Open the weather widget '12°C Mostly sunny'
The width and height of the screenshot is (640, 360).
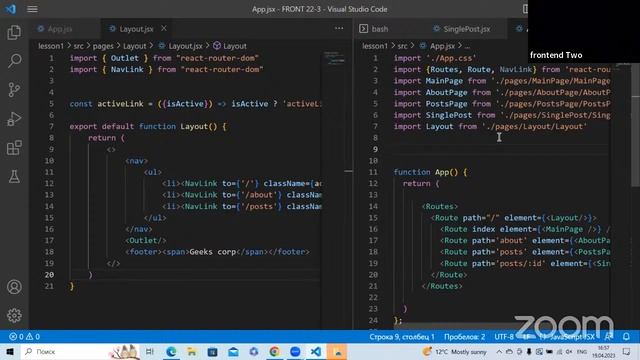click(455, 351)
